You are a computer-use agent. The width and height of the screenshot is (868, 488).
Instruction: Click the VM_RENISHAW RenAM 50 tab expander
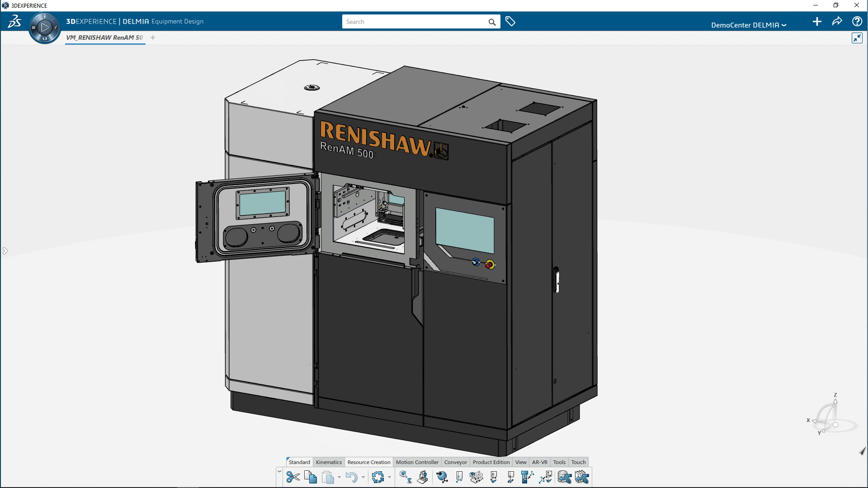(153, 38)
